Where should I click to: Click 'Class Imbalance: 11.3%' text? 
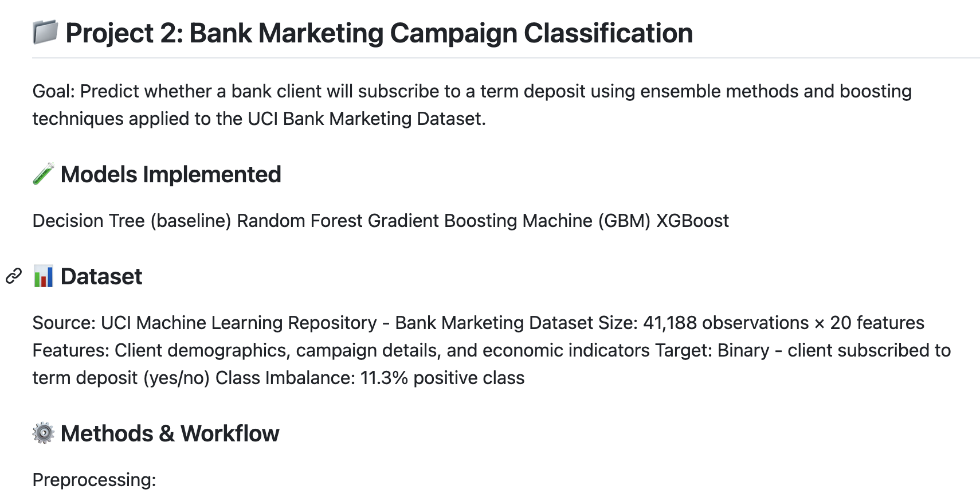pos(311,378)
